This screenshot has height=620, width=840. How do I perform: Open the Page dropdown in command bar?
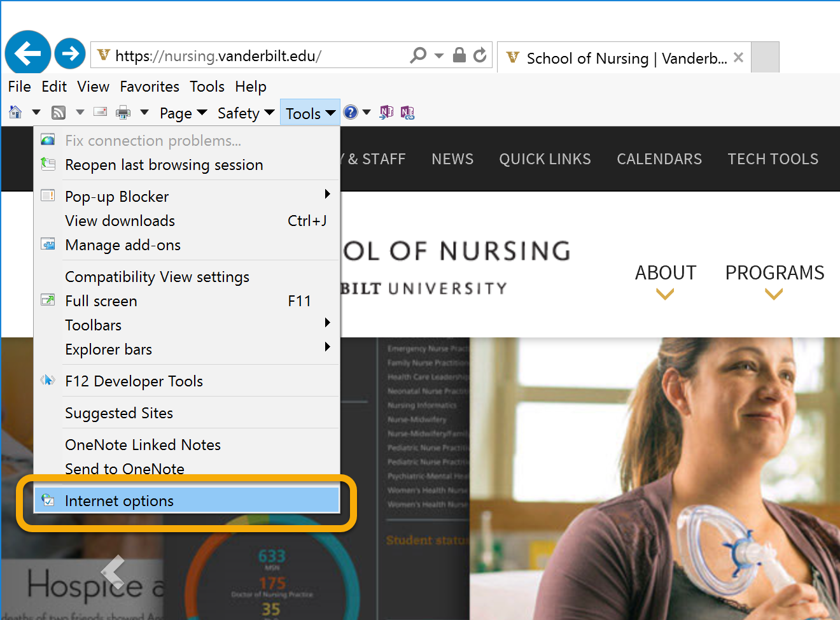[x=183, y=113]
